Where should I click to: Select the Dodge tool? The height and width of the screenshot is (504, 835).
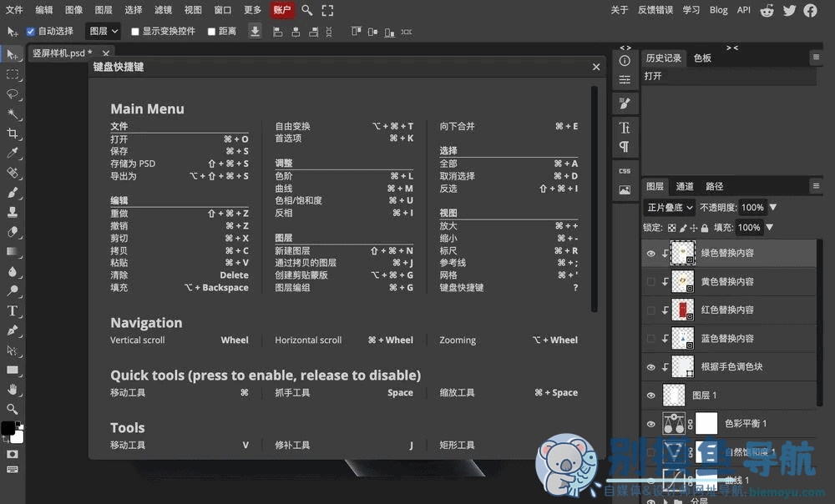point(13,291)
